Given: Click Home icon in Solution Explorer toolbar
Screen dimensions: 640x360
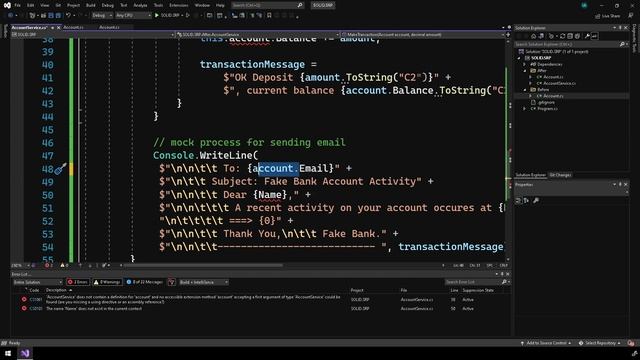Looking at the screenshot, I should pyautogui.click(x=533, y=36).
